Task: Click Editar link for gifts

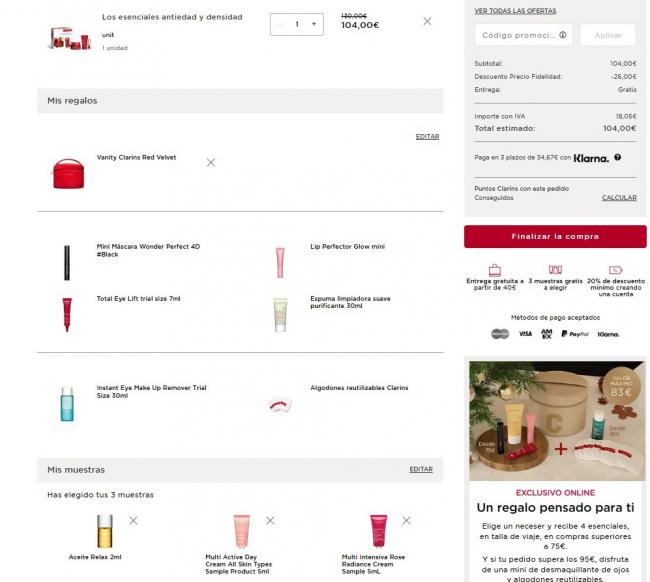Action: coord(427,136)
